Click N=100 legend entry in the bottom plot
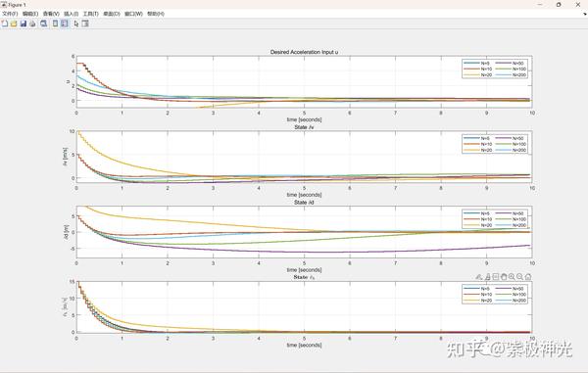 (511, 295)
